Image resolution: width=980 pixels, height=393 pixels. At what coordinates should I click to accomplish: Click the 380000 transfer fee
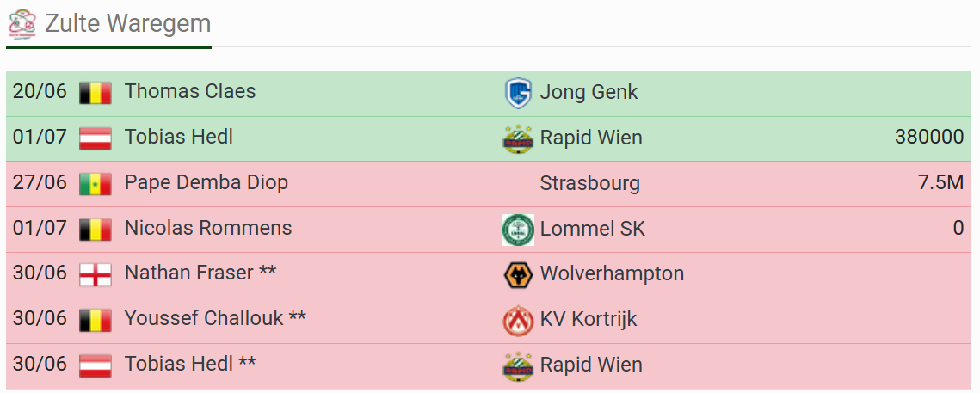click(929, 138)
